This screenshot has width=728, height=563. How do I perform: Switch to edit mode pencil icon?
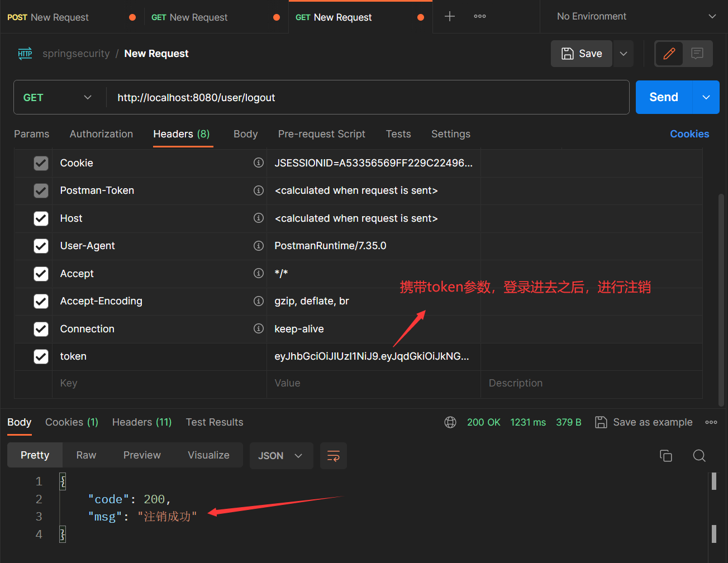[x=669, y=54]
